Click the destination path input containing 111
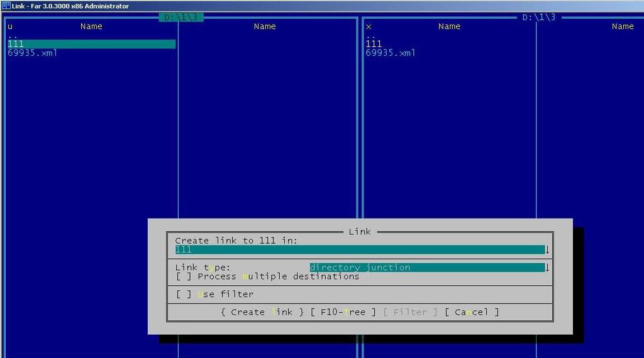The height and width of the screenshot is (358, 644). point(360,250)
